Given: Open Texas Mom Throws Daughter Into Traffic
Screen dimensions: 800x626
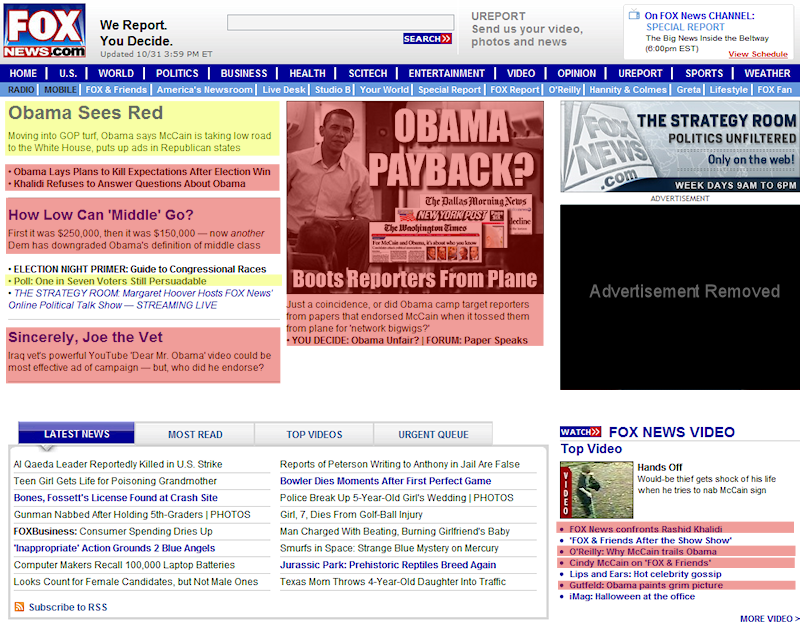Looking at the screenshot, I should [393, 582].
